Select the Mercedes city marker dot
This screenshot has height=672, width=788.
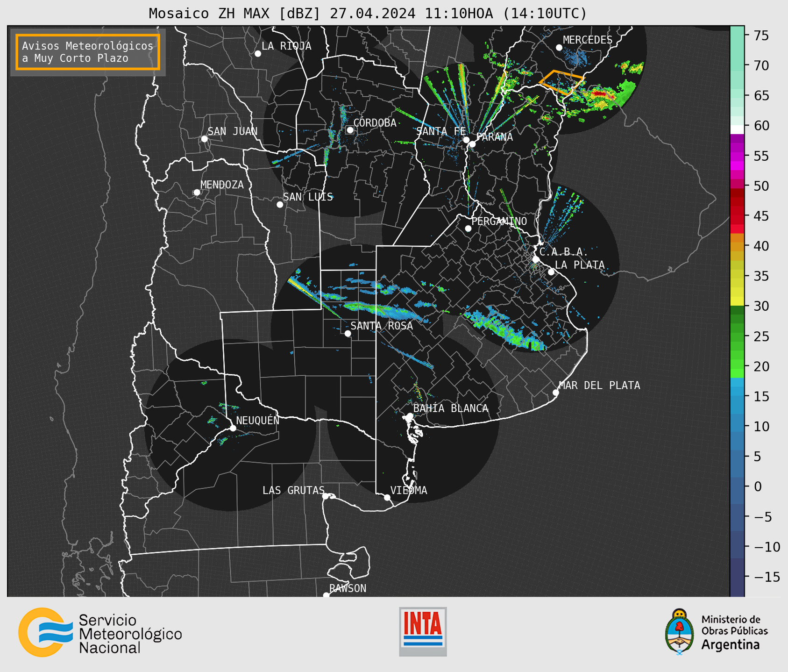coord(559,48)
